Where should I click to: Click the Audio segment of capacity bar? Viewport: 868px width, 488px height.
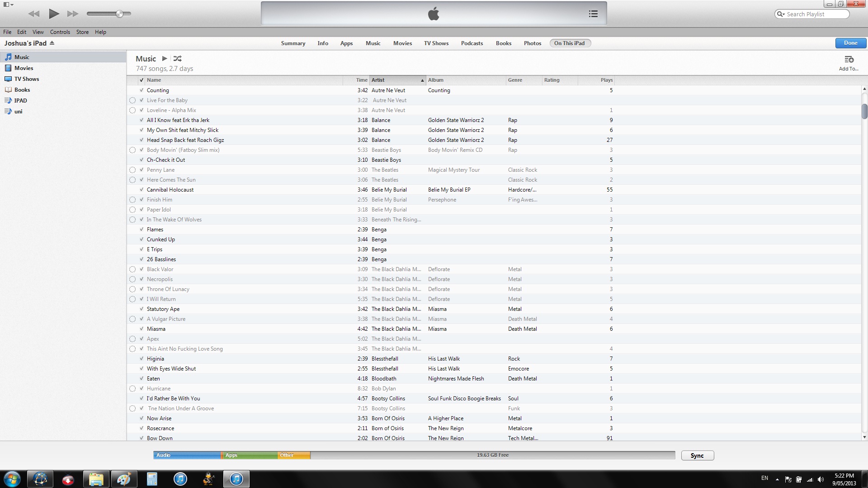[x=187, y=455]
